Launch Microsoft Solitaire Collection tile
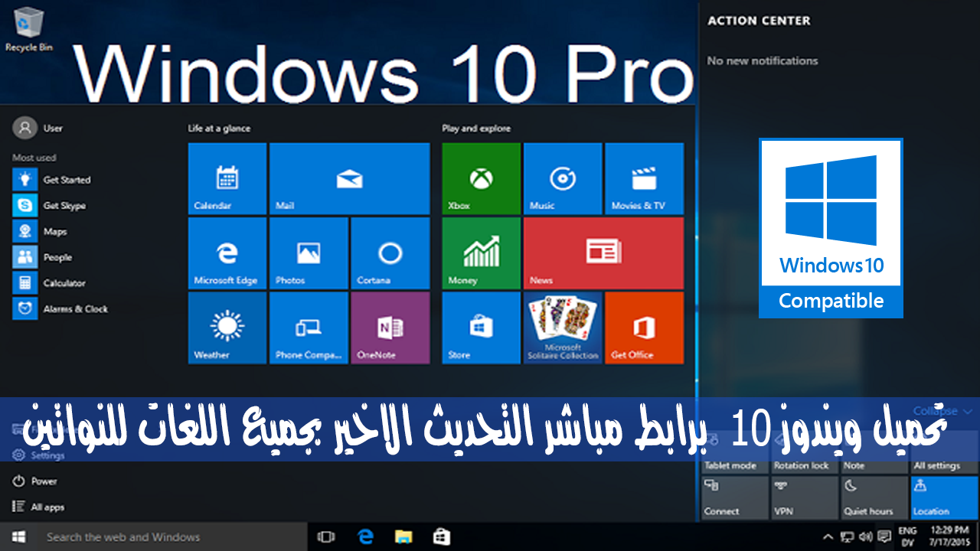This screenshot has width=980, height=551. pos(563,328)
